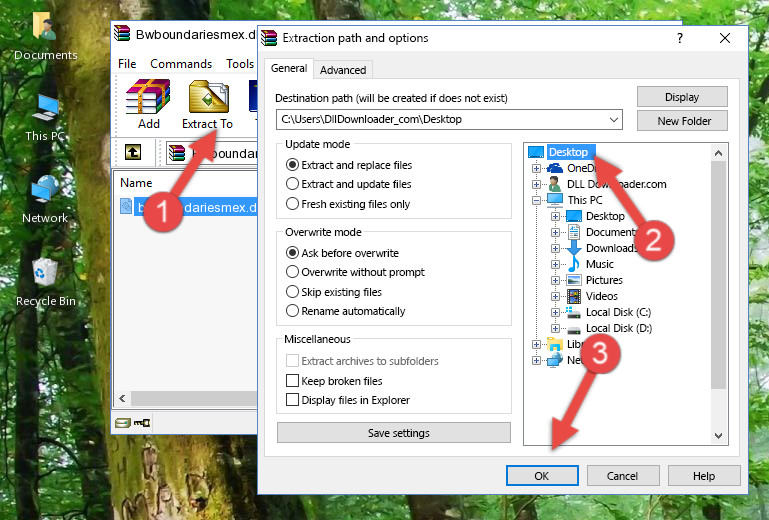Click the Help button
The width and height of the screenshot is (769, 520).
coord(704,476)
